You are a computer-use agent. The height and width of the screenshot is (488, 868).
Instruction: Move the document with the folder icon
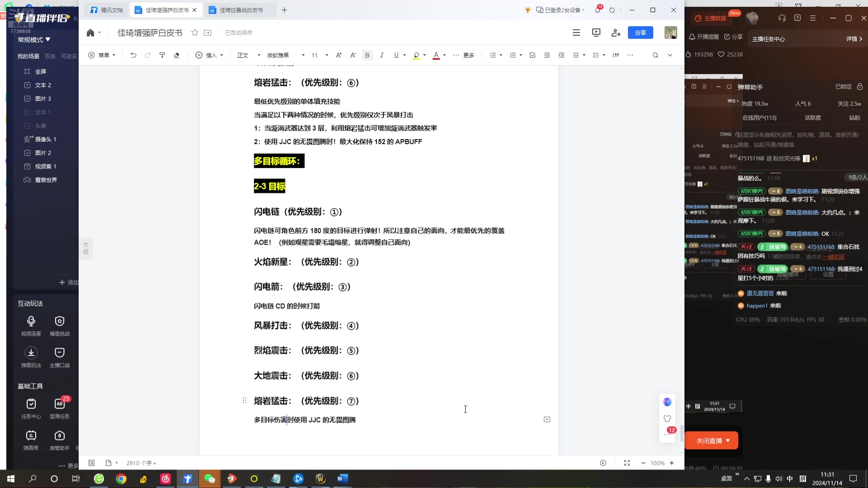point(208,33)
